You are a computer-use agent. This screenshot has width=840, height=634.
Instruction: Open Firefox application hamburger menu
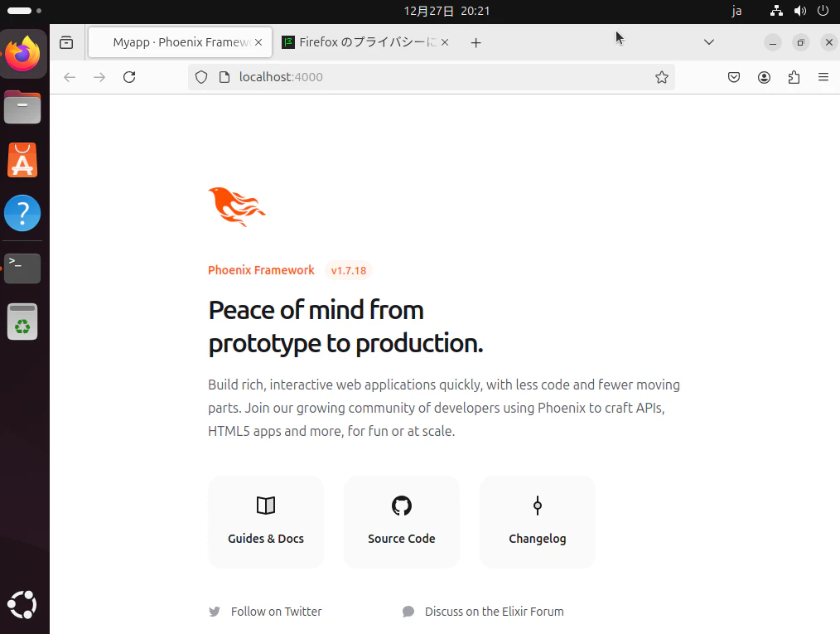click(x=823, y=77)
